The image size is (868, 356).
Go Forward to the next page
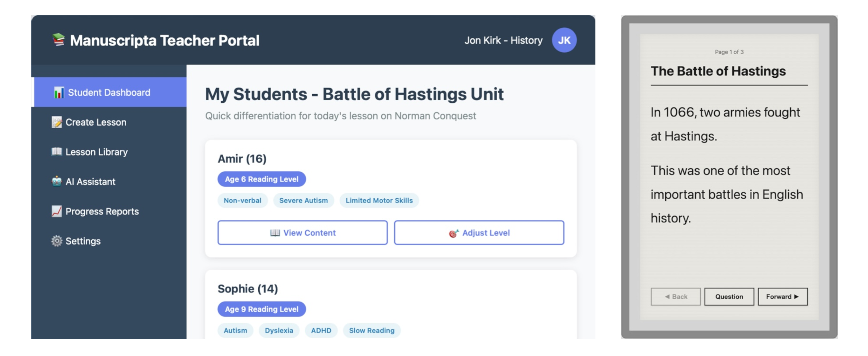point(782,297)
